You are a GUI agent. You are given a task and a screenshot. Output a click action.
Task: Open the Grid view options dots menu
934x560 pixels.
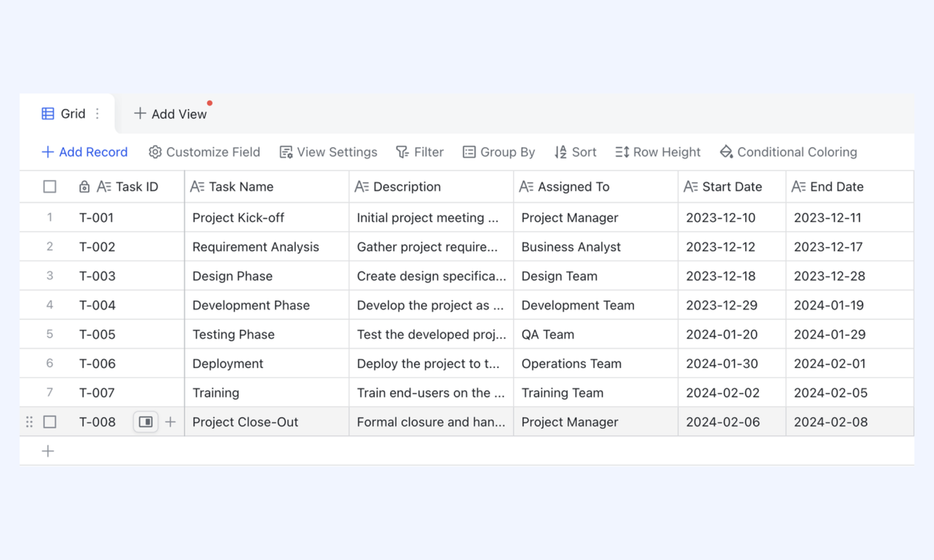click(97, 113)
